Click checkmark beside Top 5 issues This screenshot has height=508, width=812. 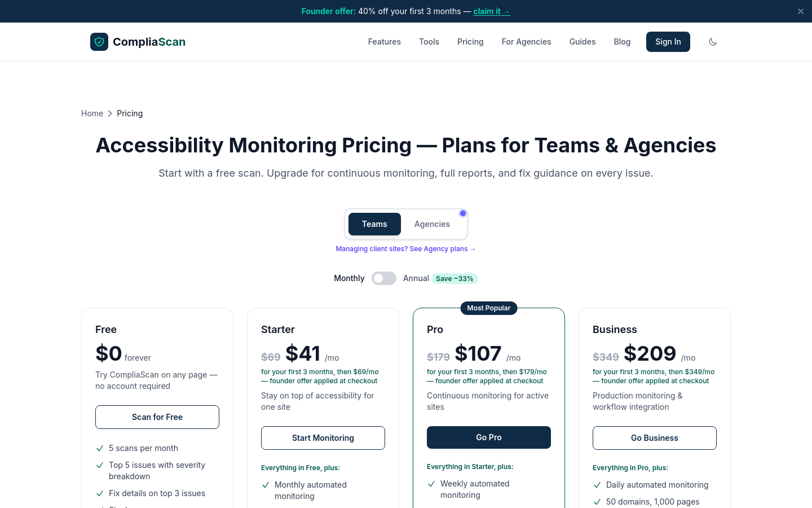pos(100,465)
